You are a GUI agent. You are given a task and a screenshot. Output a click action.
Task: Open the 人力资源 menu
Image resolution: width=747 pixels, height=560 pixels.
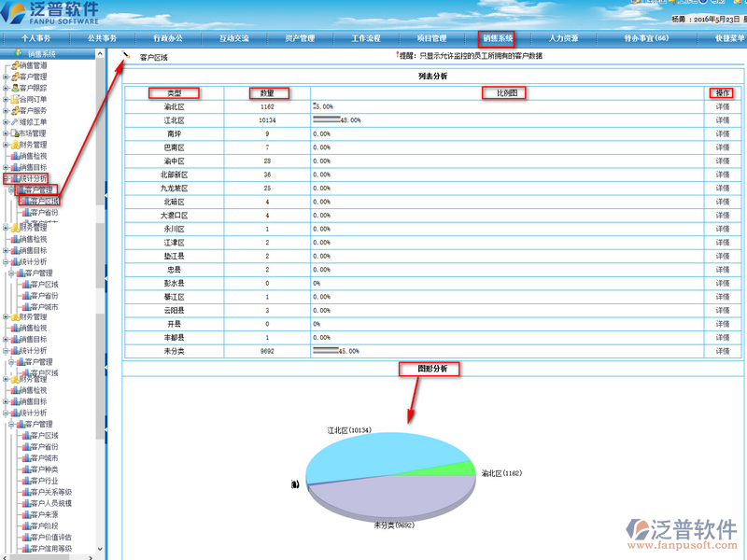563,38
